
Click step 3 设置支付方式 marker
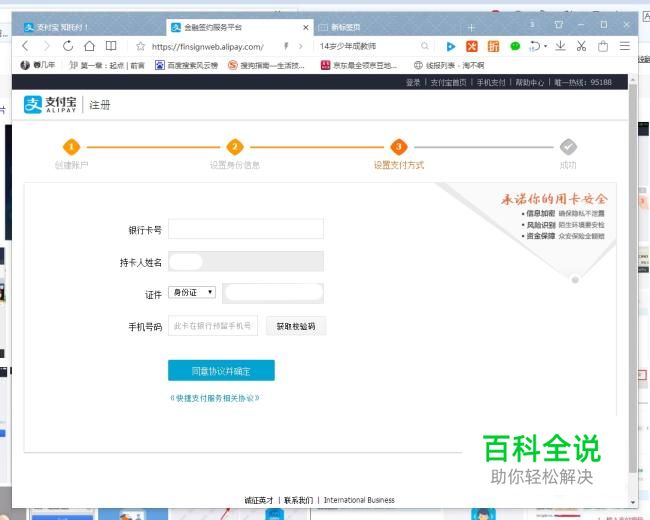pos(399,147)
